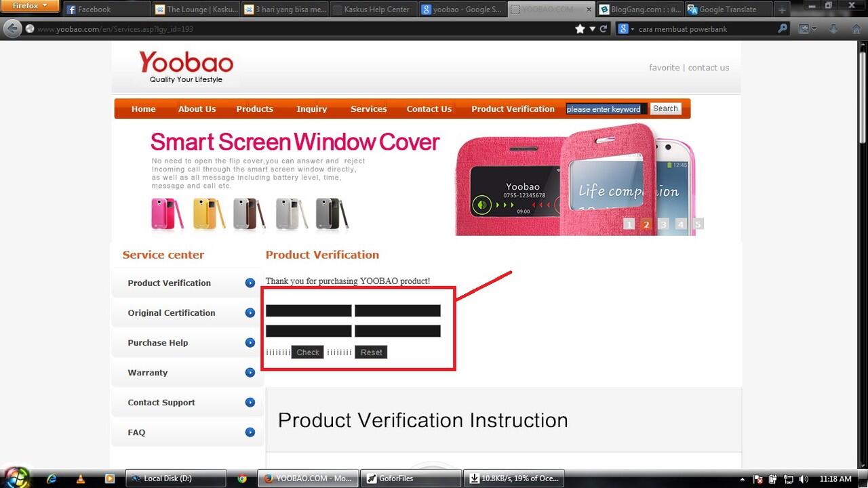
Task: Open the GoforFiles taskbar item
Action: point(410,479)
